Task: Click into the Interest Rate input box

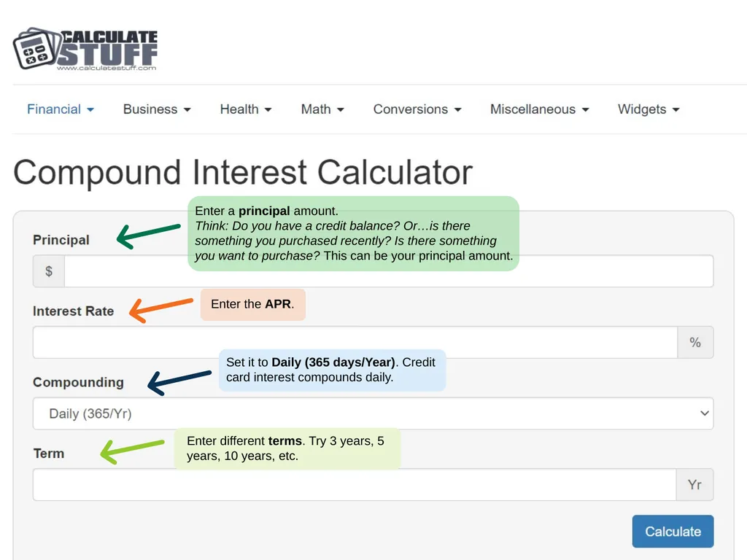Action: point(355,342)
